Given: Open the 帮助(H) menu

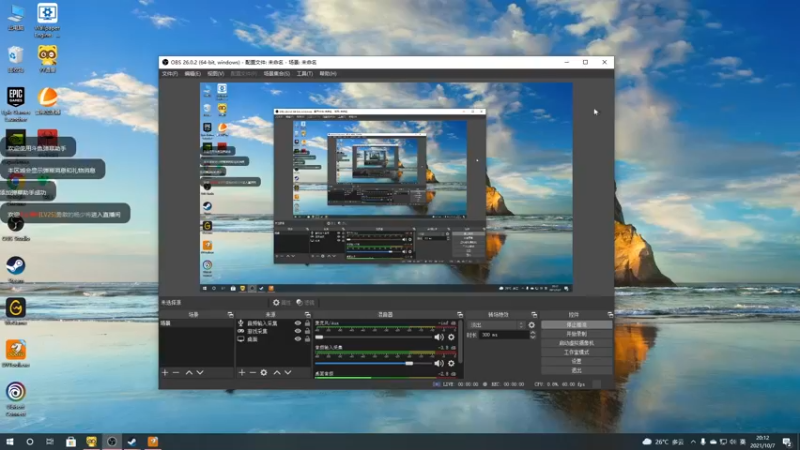Looking at the screenshot, I should tap(328, 74).
